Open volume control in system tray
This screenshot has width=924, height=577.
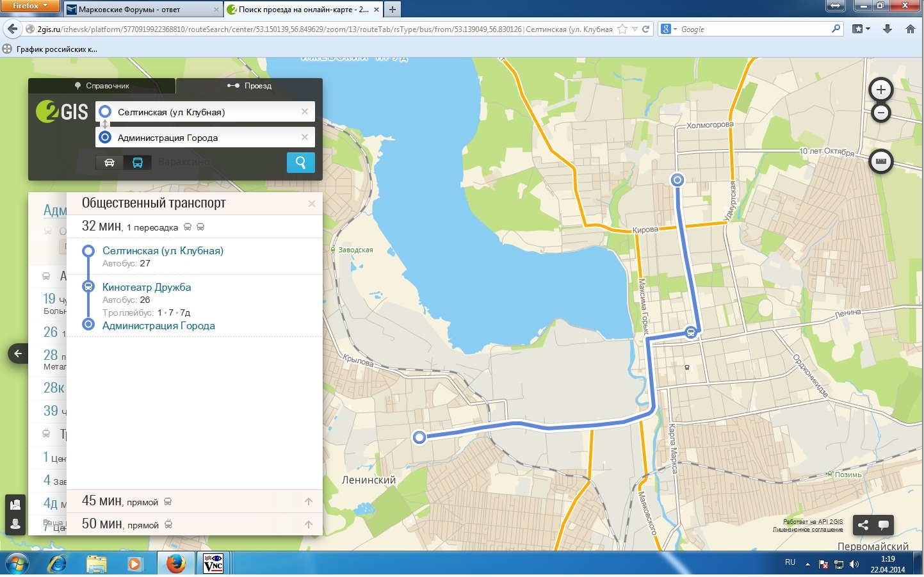tap(854, 564)
